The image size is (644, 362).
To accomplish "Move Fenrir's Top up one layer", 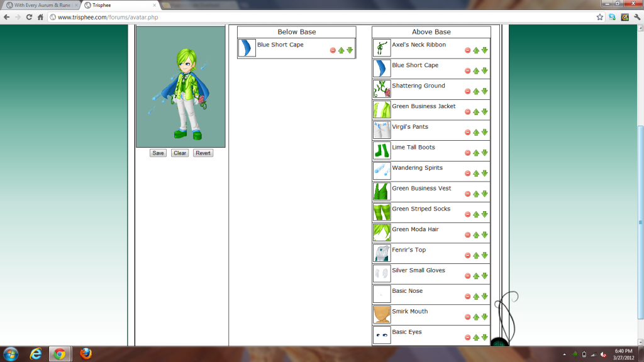I will click(476, 255).
